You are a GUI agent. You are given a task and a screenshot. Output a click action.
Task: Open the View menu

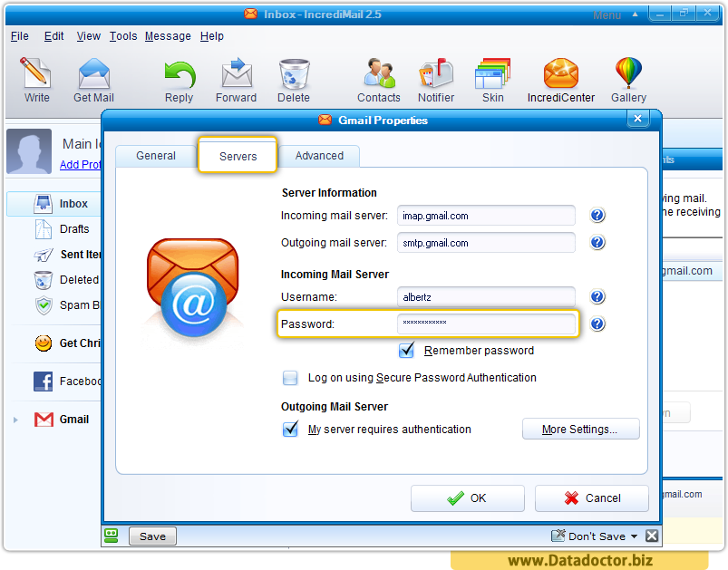tap(88, 36)
